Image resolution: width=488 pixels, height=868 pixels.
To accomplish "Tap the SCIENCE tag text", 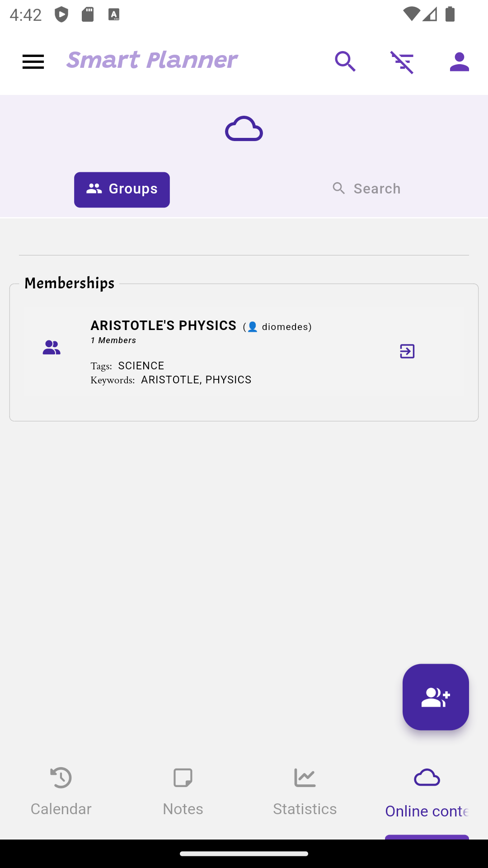I will (x=141, y=365).
